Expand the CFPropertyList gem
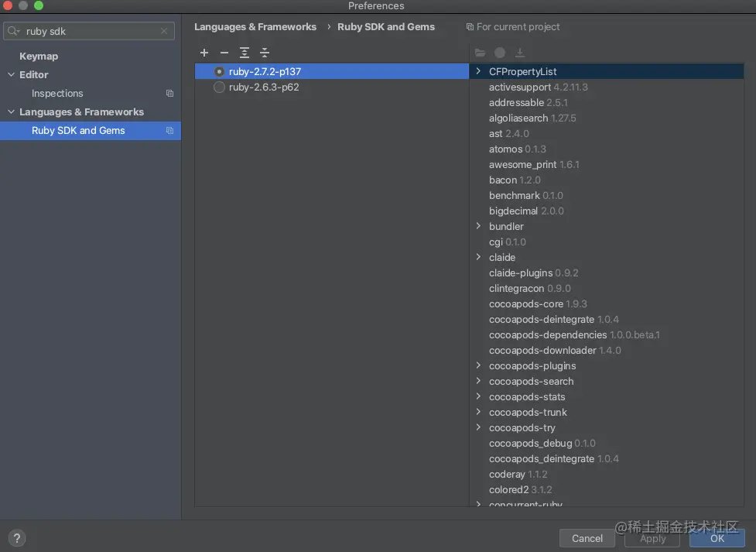 pos(478,71)
